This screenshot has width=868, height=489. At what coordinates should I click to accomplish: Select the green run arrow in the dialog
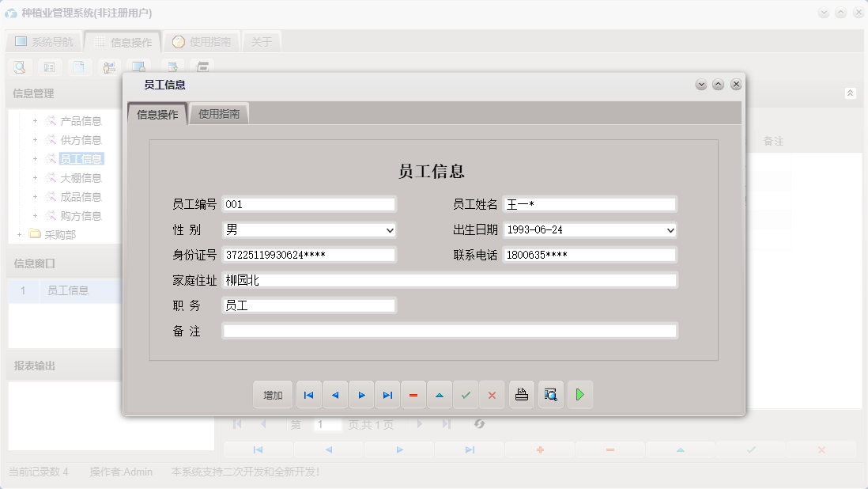point(579,394)
